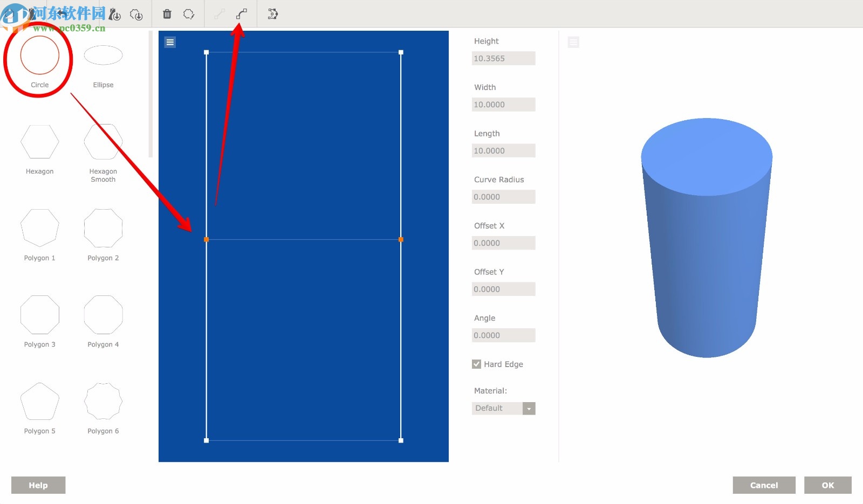Screen dimensions: 863x504
Task: Pick the Polygon 6 shape
Action: pos(103,401)
